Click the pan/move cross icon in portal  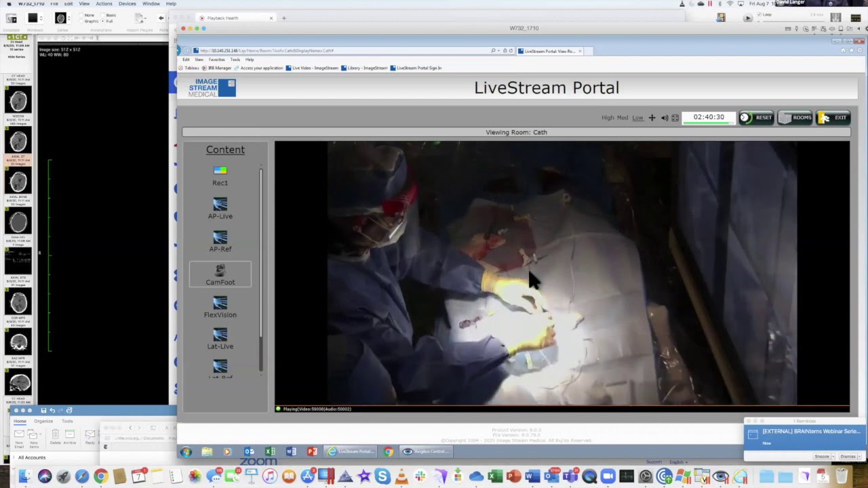(652, 118)
